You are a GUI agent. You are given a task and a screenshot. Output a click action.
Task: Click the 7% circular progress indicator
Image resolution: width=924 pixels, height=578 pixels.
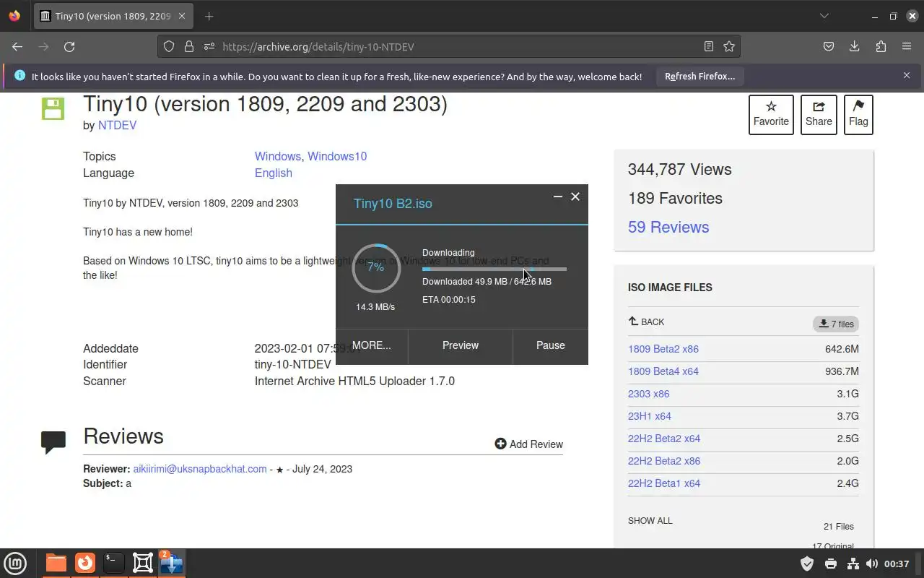point(375,267)
